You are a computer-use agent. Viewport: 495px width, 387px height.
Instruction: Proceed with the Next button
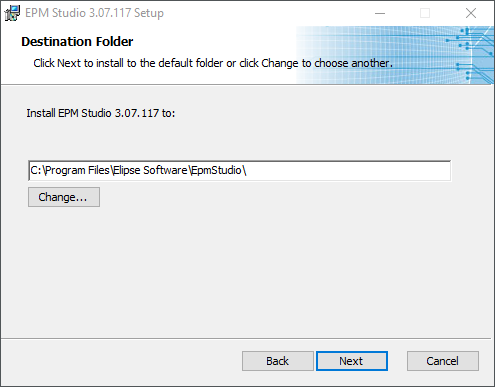[x=352, y=361]
